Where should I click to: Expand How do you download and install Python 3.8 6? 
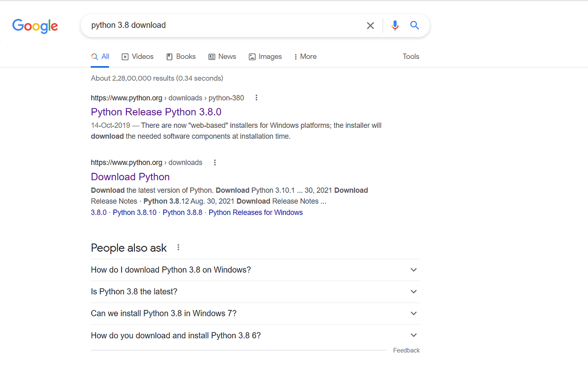(255, 335)
